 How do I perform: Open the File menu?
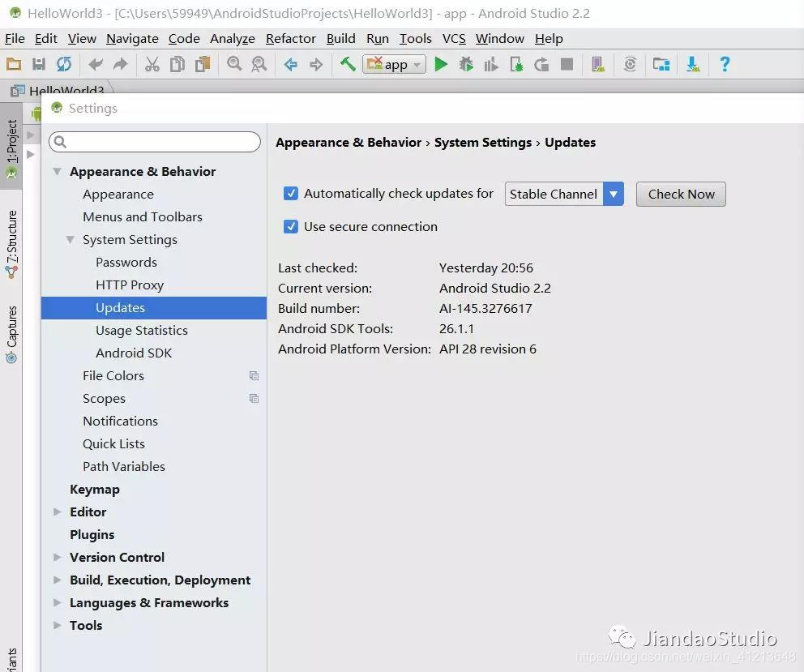[x=15, y=38]
